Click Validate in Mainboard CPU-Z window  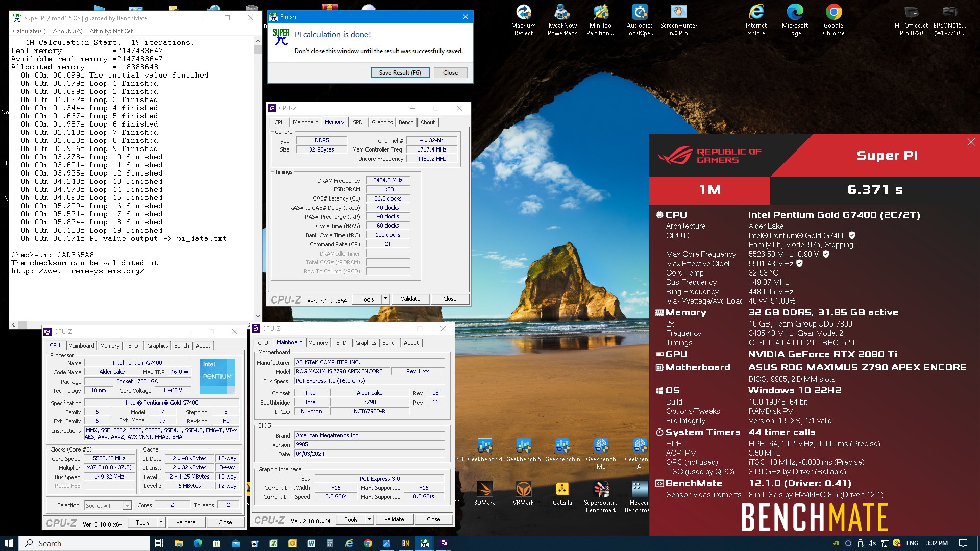[x=394, y=519]
